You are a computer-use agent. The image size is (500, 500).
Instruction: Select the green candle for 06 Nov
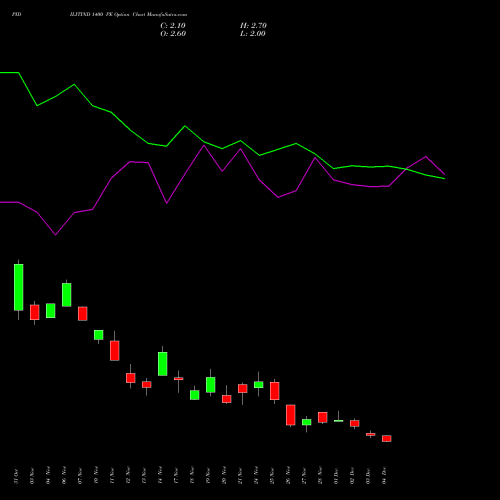point(67,295)
